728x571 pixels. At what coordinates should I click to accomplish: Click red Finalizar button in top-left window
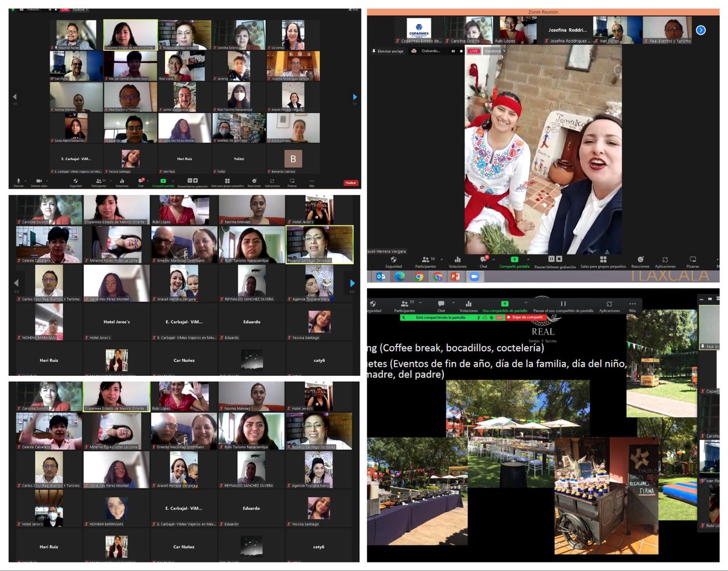(x=351, y=182)
